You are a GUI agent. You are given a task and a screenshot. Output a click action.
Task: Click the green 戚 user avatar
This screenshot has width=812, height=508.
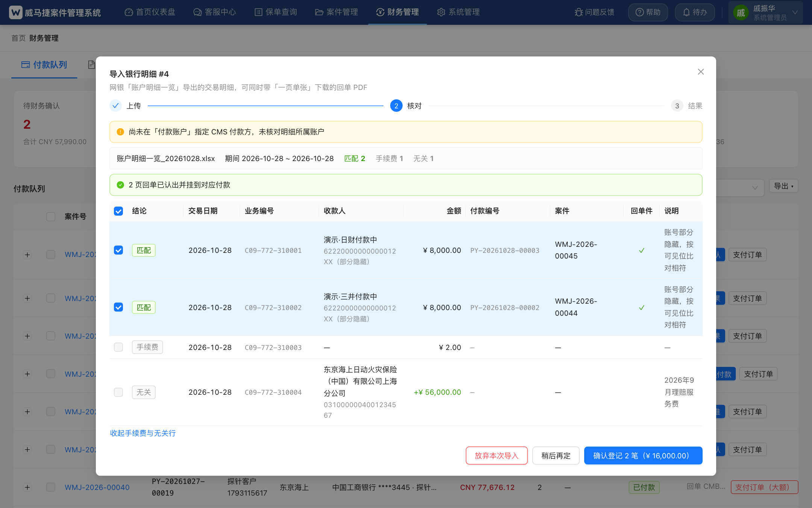741,13
